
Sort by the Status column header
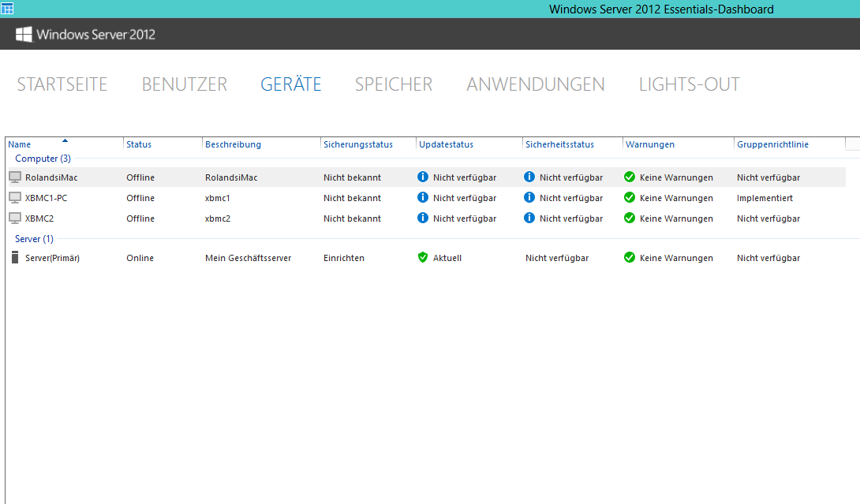[x=139, y=144]
